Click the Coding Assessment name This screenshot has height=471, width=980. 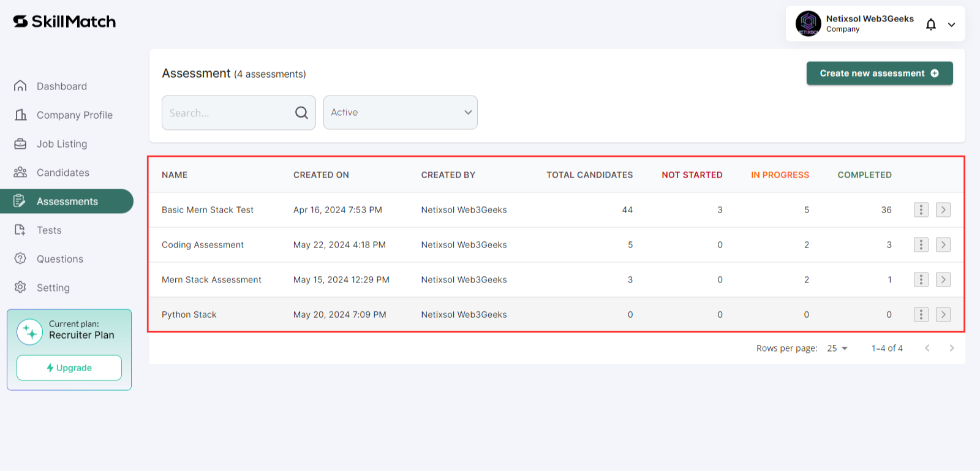pos(203,245)
